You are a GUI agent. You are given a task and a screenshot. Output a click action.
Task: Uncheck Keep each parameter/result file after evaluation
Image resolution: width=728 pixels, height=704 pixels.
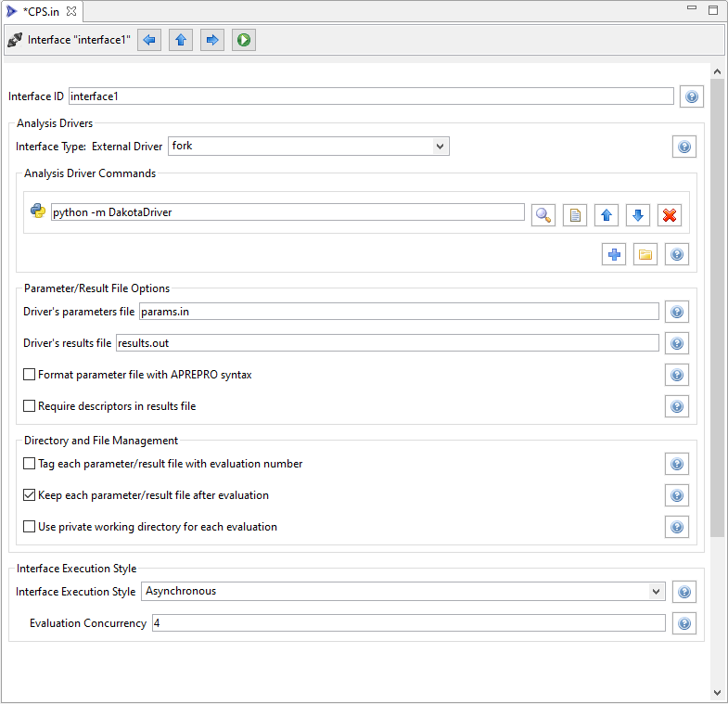(30, 495)
